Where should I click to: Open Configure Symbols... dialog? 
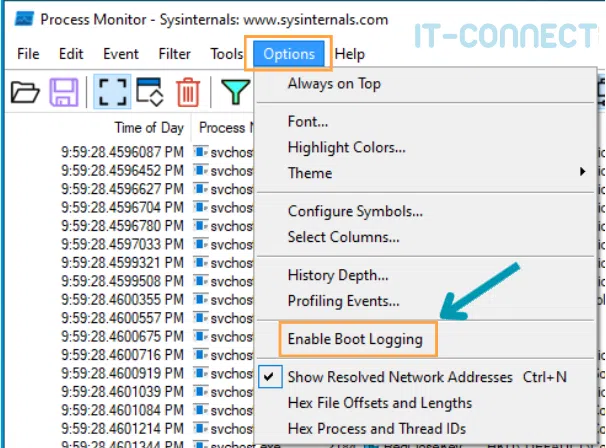[x=425, y=211]
